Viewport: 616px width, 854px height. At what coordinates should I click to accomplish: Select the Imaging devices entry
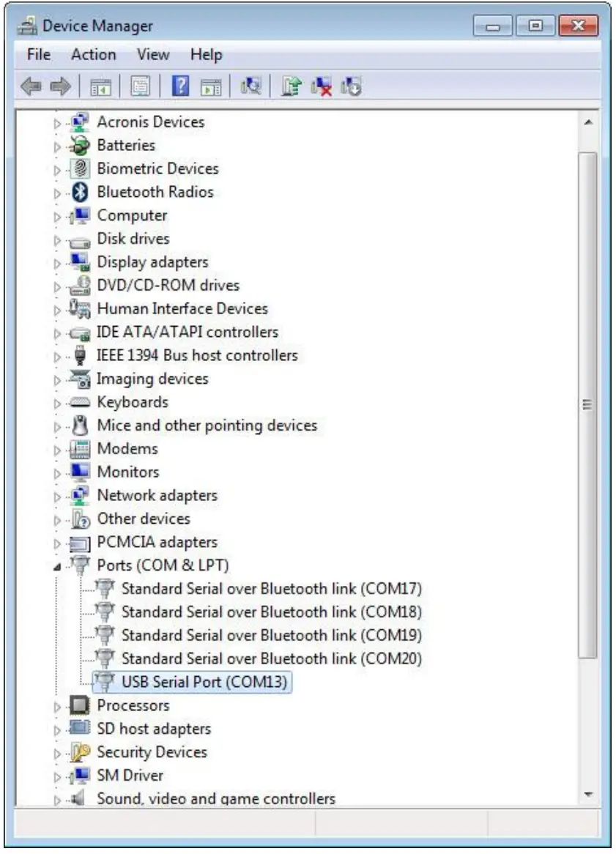coord(152,379)
